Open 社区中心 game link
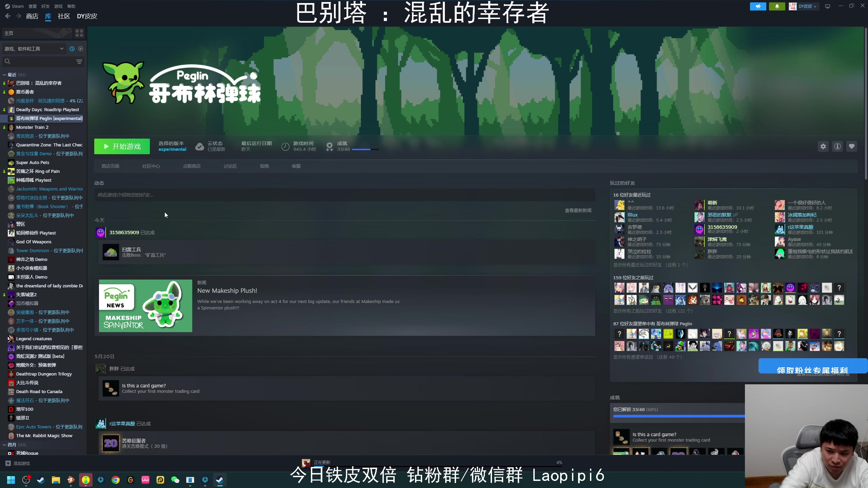868x488 pixels. tap(151, 166)
